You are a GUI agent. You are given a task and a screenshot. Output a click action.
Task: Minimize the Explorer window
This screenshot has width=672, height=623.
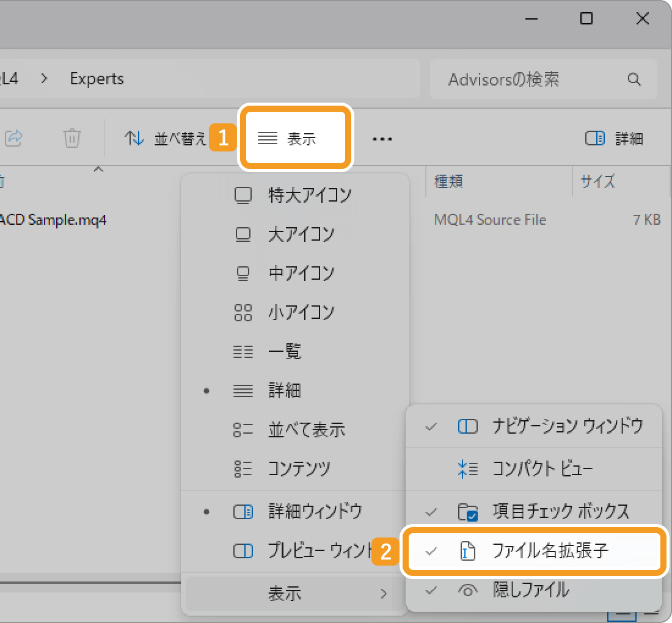click(531, 19)
